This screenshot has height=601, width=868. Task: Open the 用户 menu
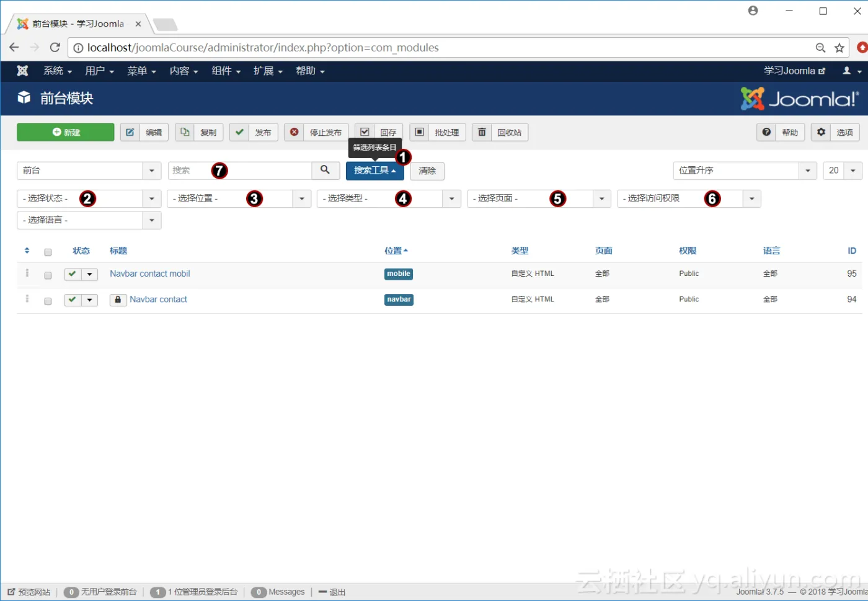coord(100,71)
